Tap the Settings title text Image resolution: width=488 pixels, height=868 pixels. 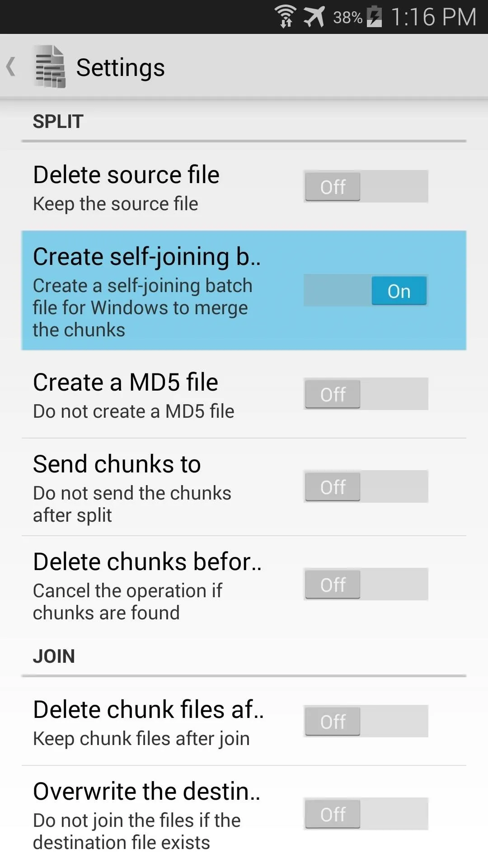(x=120, y=67)
